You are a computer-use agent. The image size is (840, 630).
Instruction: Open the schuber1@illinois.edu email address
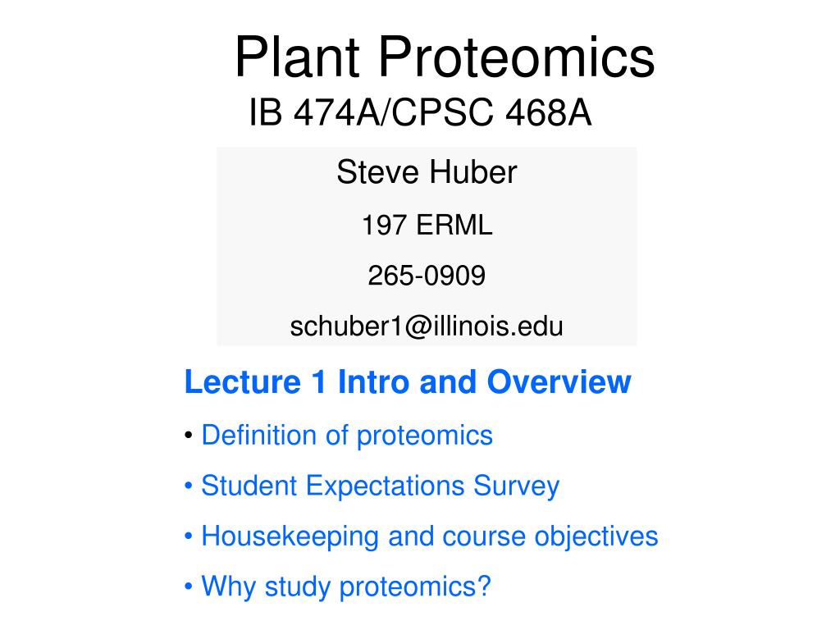[x=427, y=326]
